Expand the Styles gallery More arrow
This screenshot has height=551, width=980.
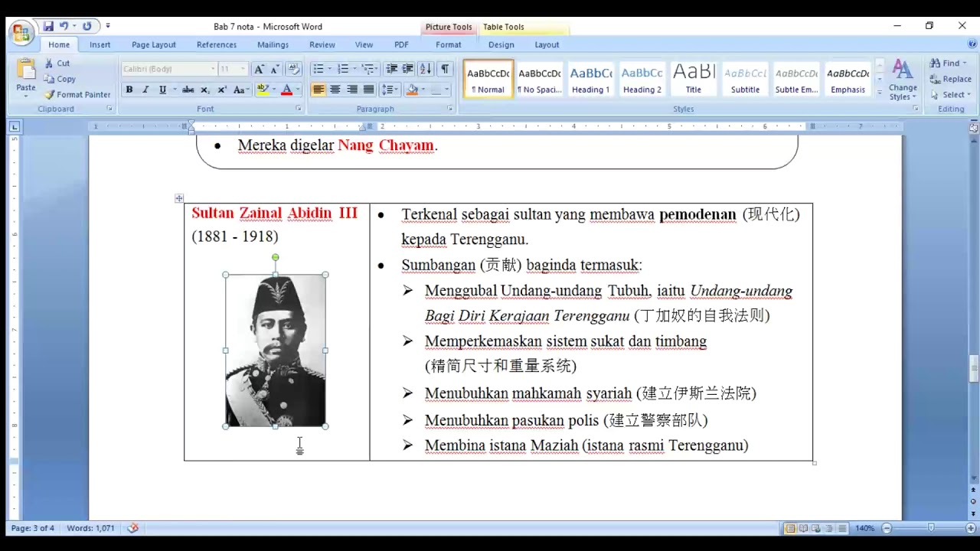click(879, 93)
